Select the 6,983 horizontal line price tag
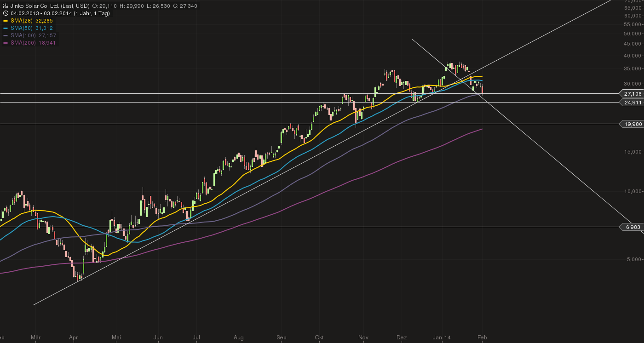644x343 pixels. click(632, 227)
